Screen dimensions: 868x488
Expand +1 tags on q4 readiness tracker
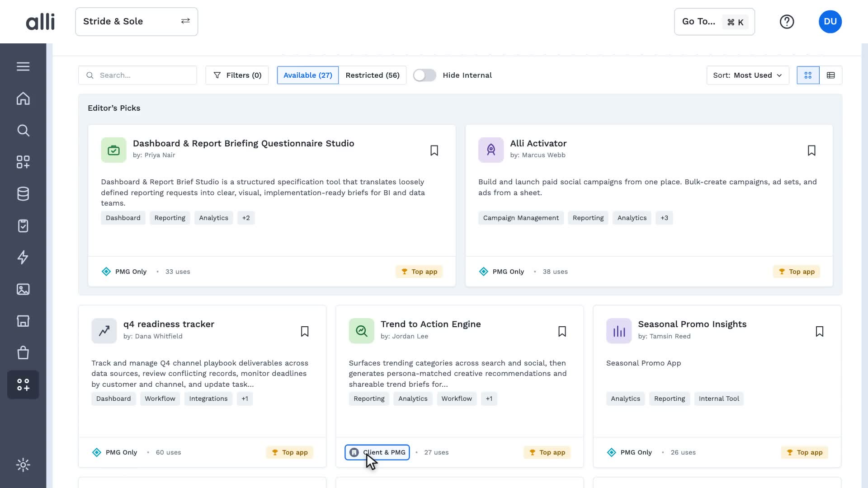click(245, 399)
